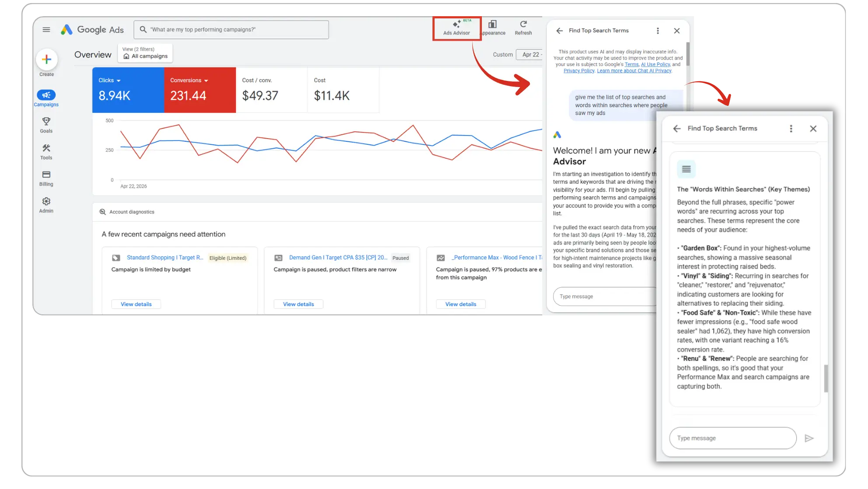
Task: View details for Standard Shopping campaign
Action: 136,304
